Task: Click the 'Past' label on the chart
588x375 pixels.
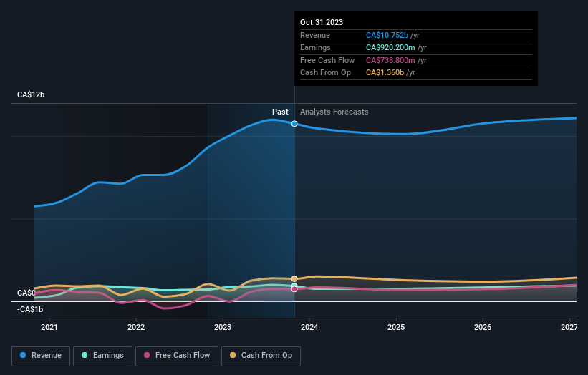Action: coord(280,112)
